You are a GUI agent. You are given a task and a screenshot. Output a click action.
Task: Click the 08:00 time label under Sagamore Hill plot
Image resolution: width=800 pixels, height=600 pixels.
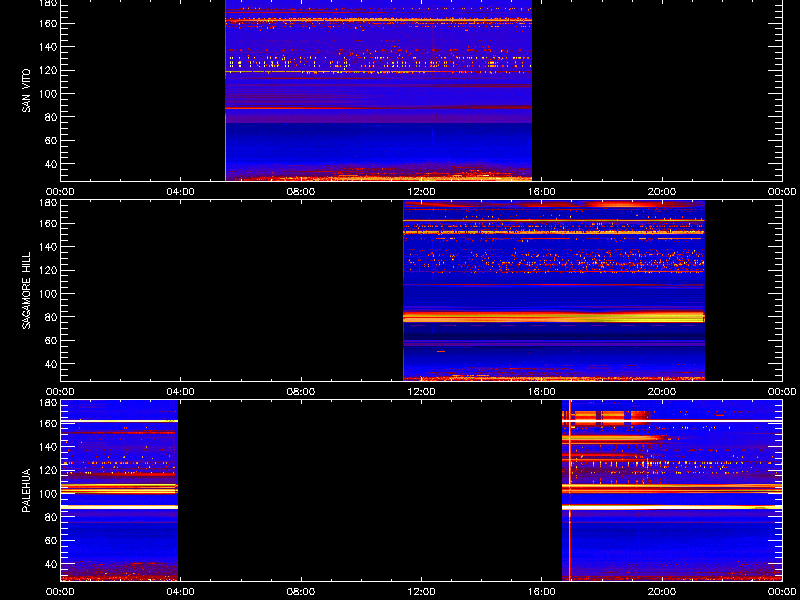(x=301, y=392)
